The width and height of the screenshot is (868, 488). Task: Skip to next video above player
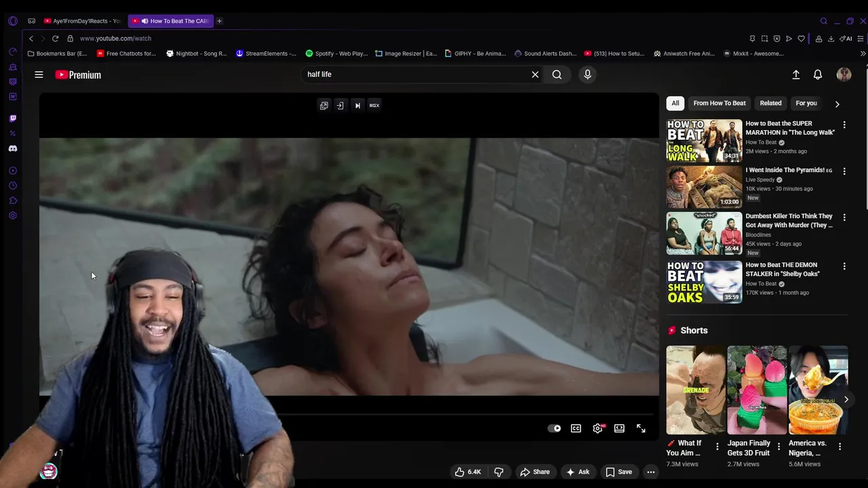pos(357,106)
